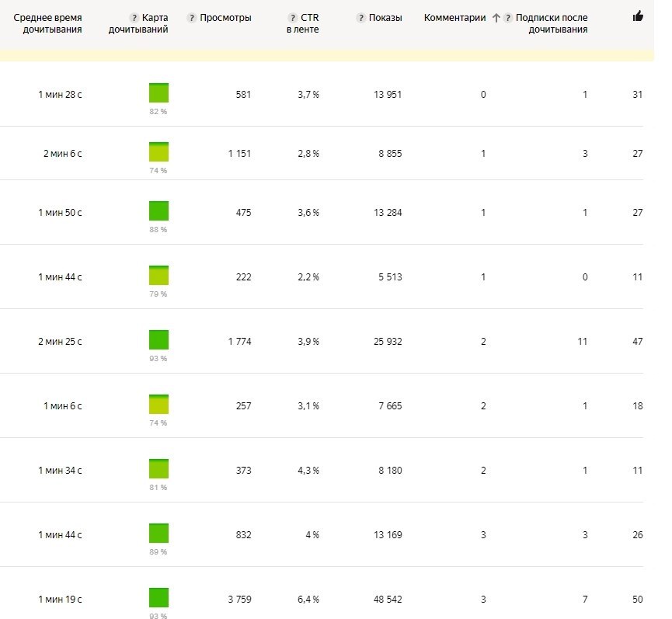Click the views value 832
Viewport: 672px width, 619px height.
point(243,535)
